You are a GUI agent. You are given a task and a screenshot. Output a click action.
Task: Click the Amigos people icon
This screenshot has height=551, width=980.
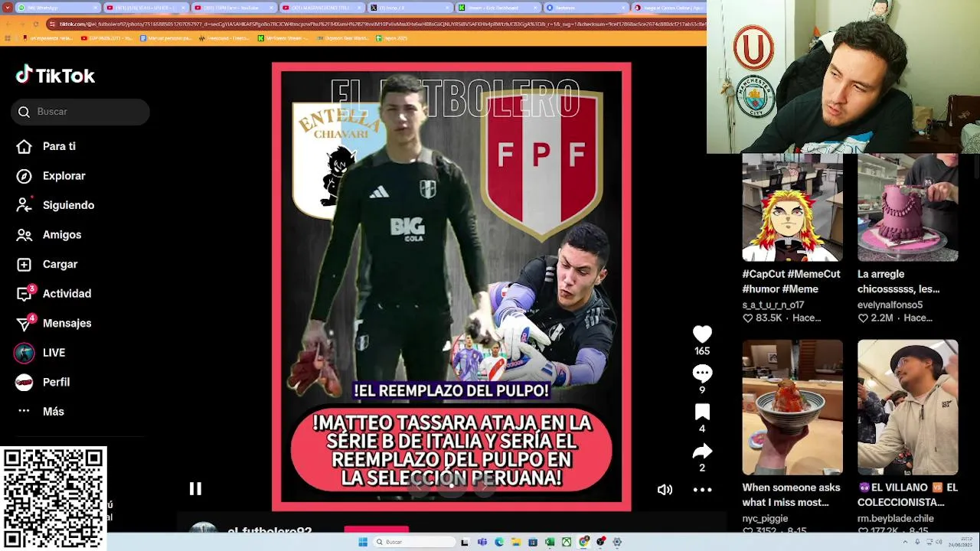[x=24, y=235]
